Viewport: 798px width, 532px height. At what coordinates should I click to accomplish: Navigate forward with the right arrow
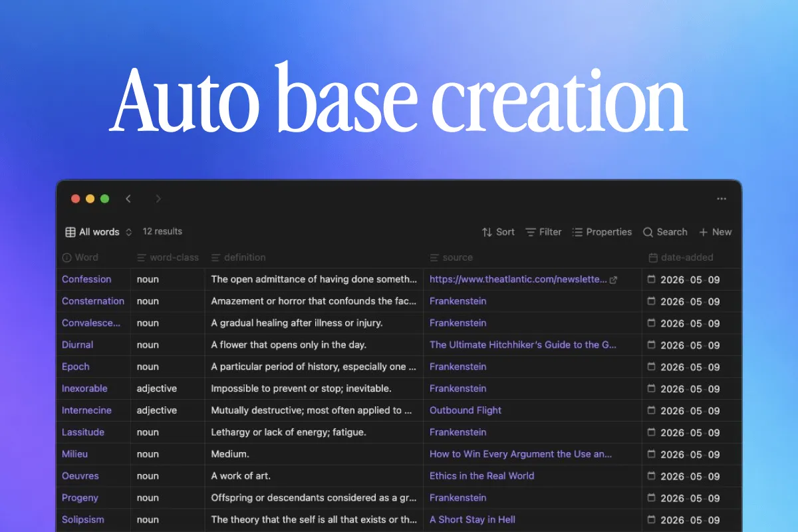[158, 199]
